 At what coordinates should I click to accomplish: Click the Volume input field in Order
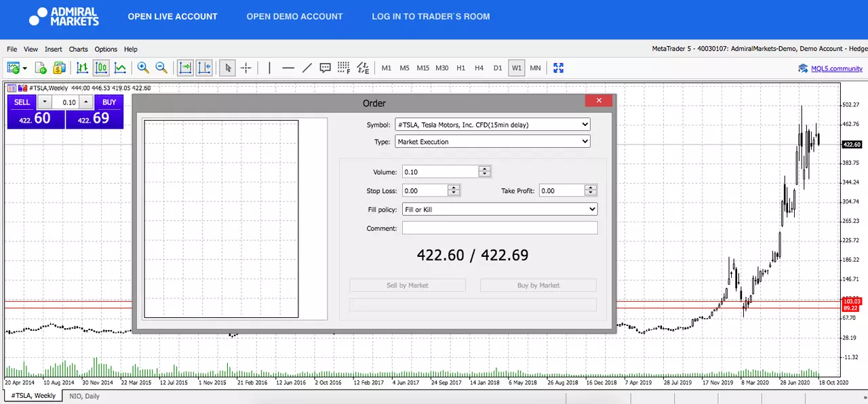tap(441, 172)
